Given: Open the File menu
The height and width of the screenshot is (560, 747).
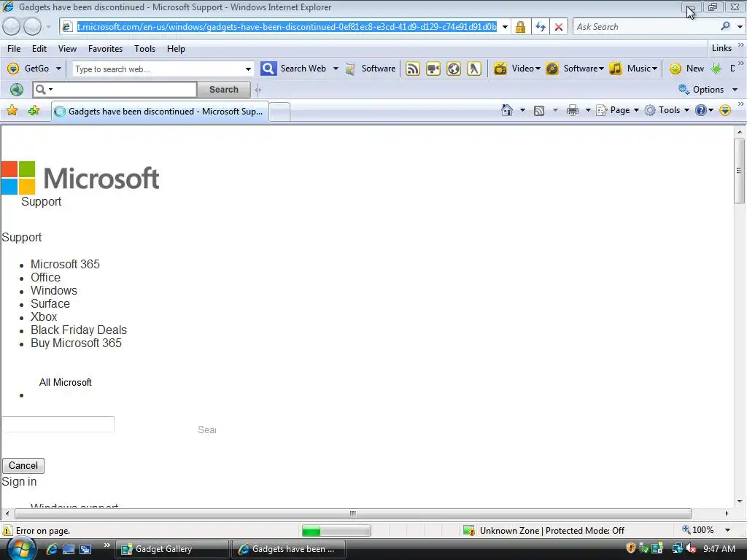Looking at the screenshot, I should point(14,49).
